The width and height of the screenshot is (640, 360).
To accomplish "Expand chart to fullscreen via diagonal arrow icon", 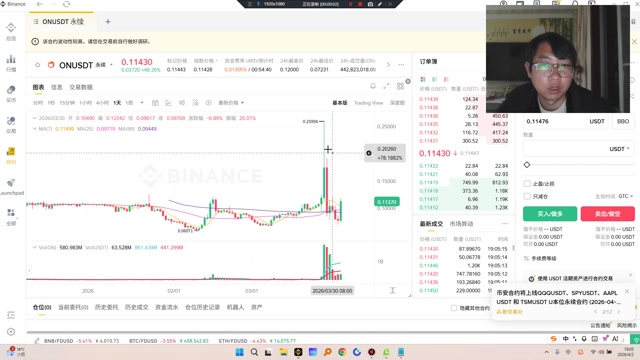I will [386, 86].
